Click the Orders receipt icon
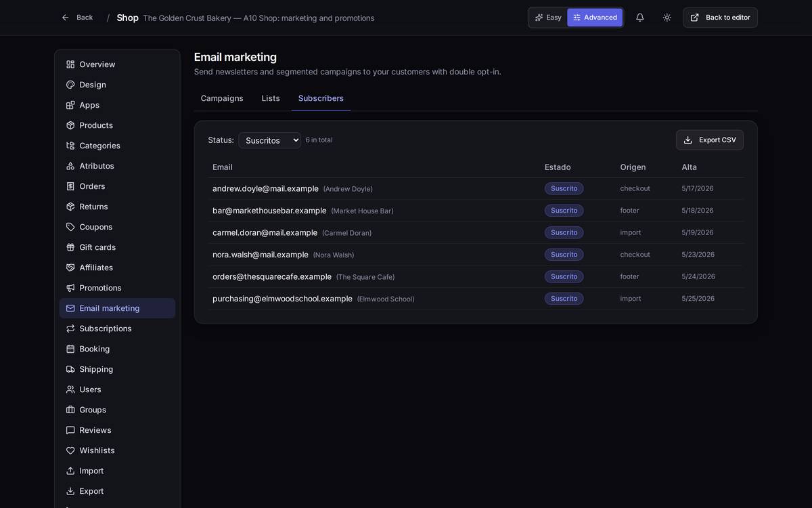Viewport: 812px width, 508px height. tap(70, 186)
